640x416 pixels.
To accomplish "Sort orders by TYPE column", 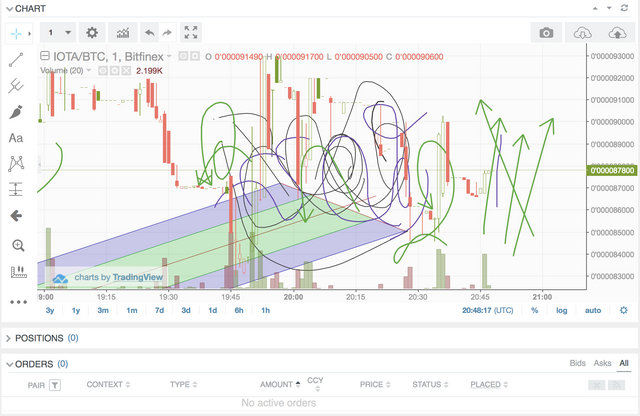I will [184, 384].
